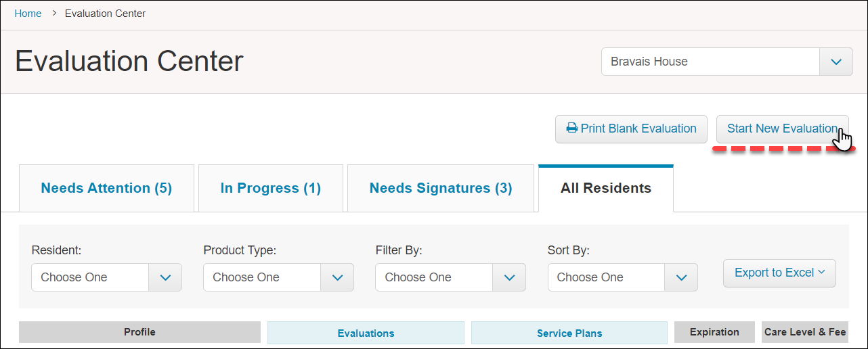Click the breadcrumb separator chevron after Home

[53, 14]
